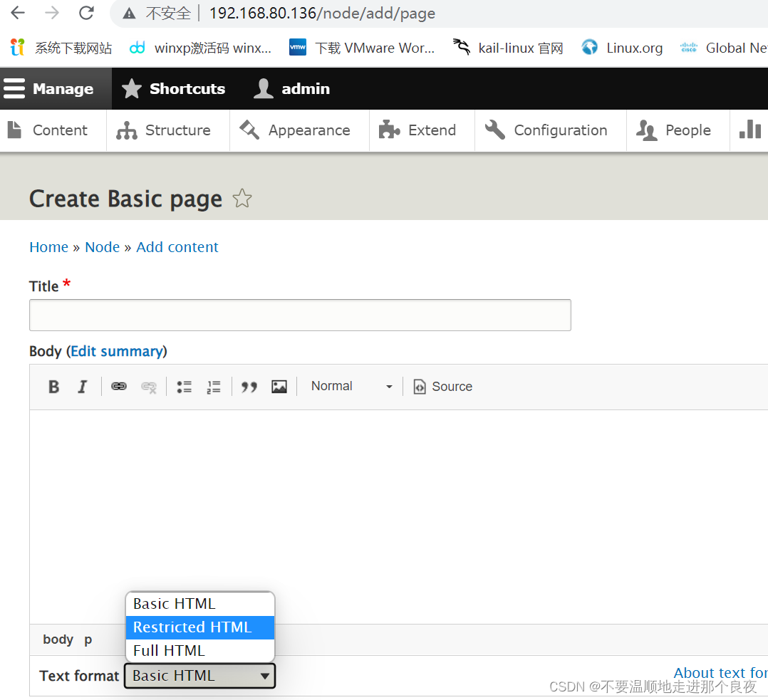Click the Node breadcrumb link
The height and width of the screenshot is (700, 768).
click(x=103, y=247)
